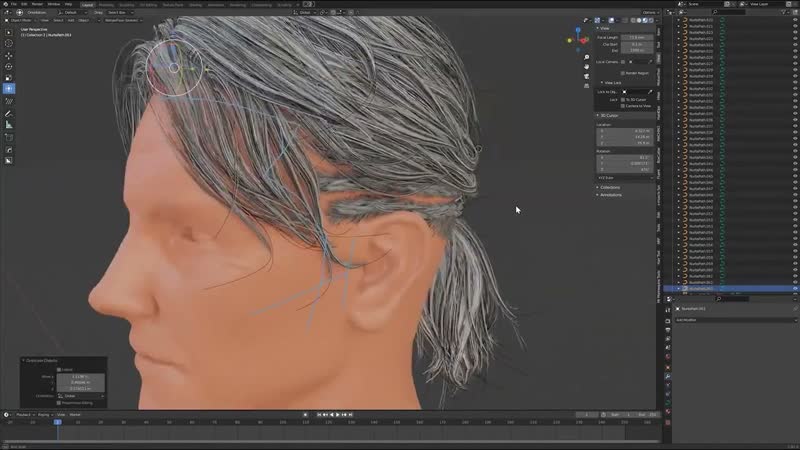Open the Global transform orientation dropdown
Image resolution: width=800 pixels, height=450 pixels.
(305, 12)
